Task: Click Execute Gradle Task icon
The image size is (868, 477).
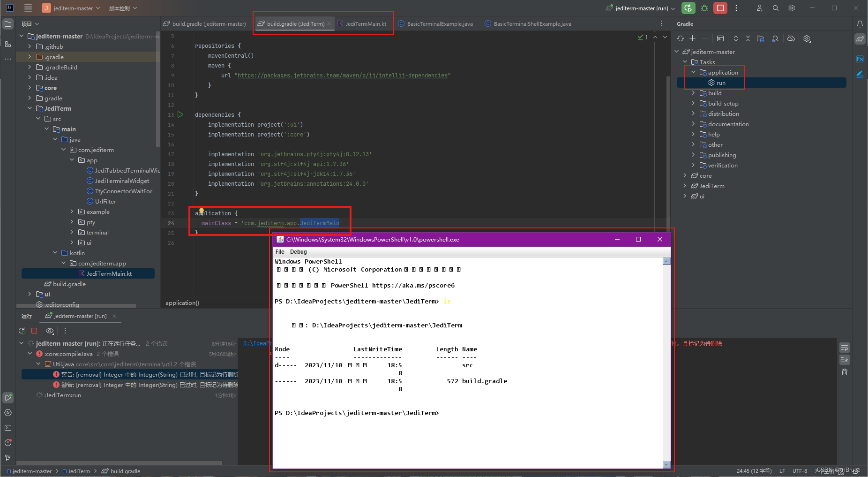Action: point(720,38)
